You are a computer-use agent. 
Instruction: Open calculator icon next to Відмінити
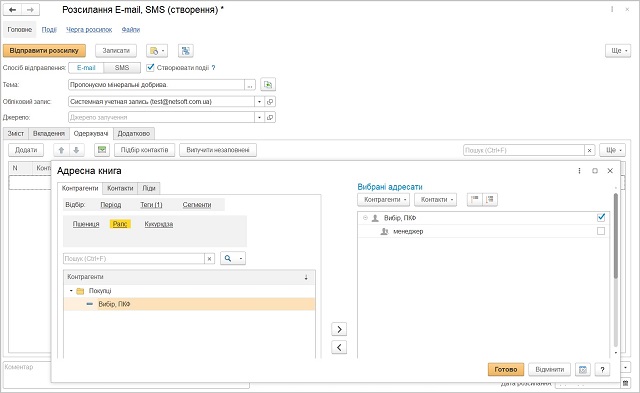pyautogui.click(x=583, y=370)
